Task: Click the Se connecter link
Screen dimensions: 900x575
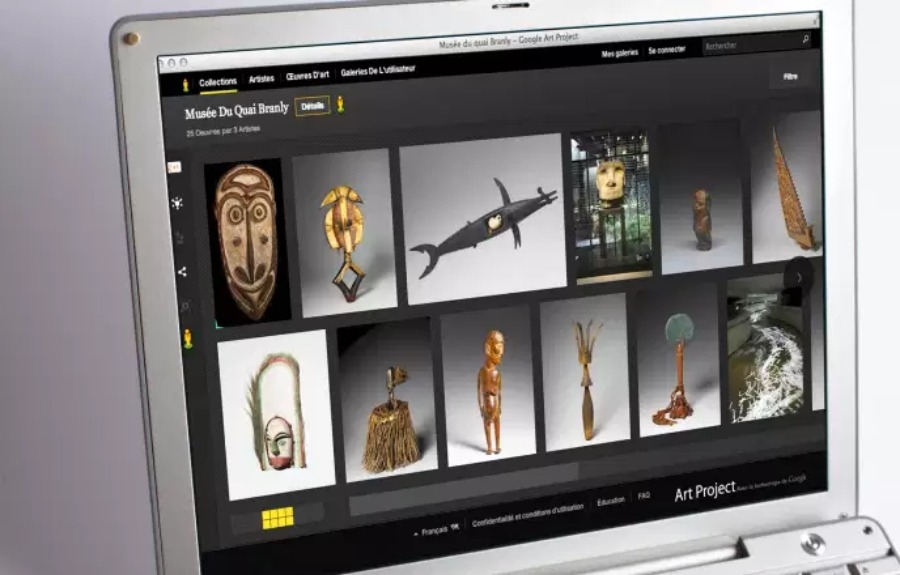Action: point(666,50)
